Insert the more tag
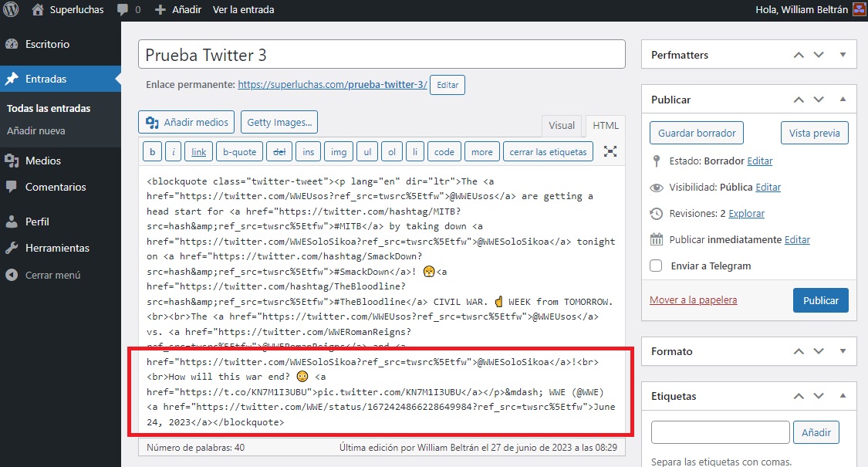Image resolution: width=868 pixels, height=467 pixels. click(x=482, y=152)
